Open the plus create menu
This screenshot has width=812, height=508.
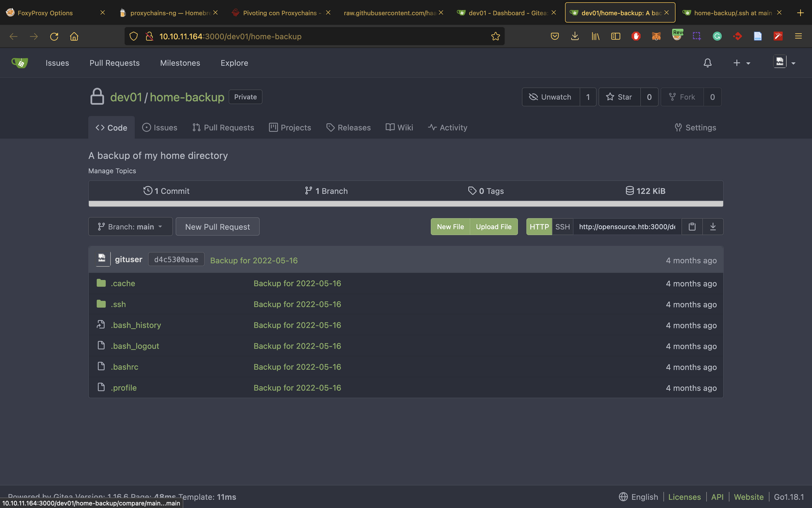[x=741, y=63]
